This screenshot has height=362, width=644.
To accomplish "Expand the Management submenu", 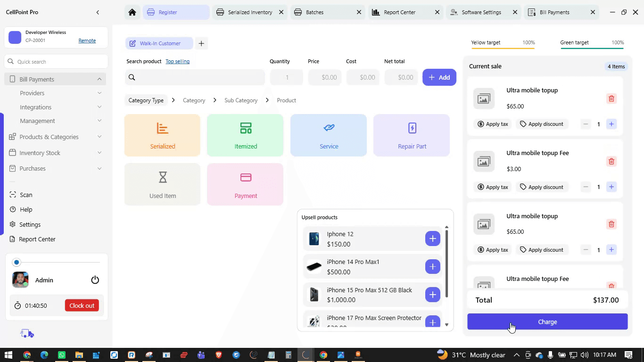I will [99, 121].
